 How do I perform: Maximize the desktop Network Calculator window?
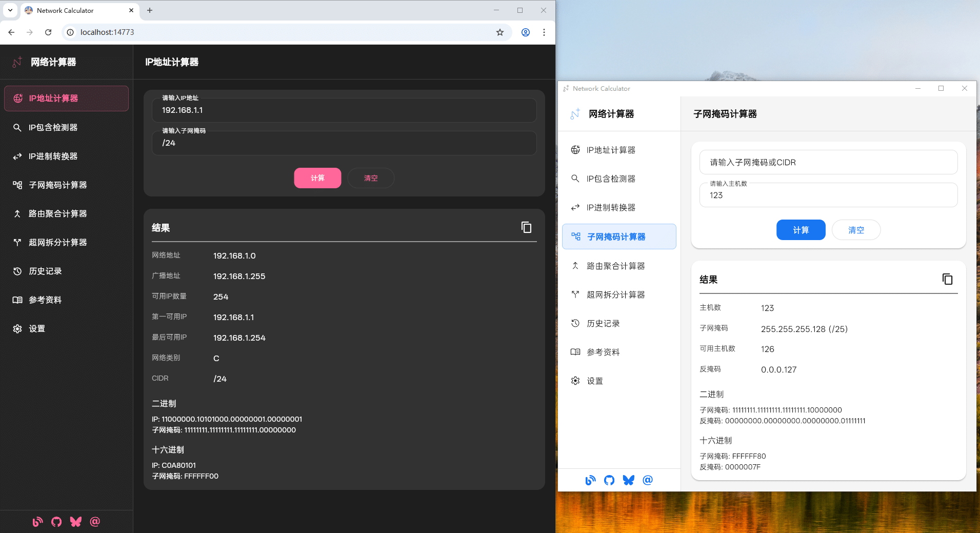[941, 88]
